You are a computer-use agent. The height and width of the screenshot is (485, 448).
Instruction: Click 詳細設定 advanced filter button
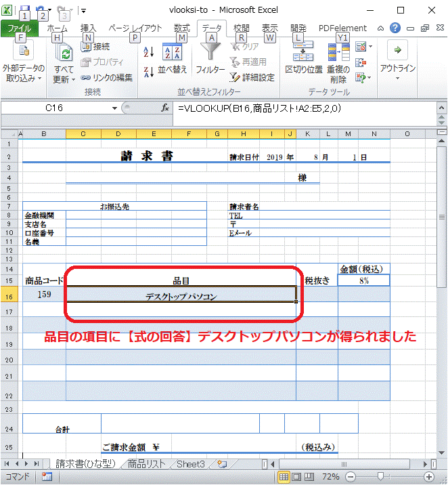coord(252,78)
